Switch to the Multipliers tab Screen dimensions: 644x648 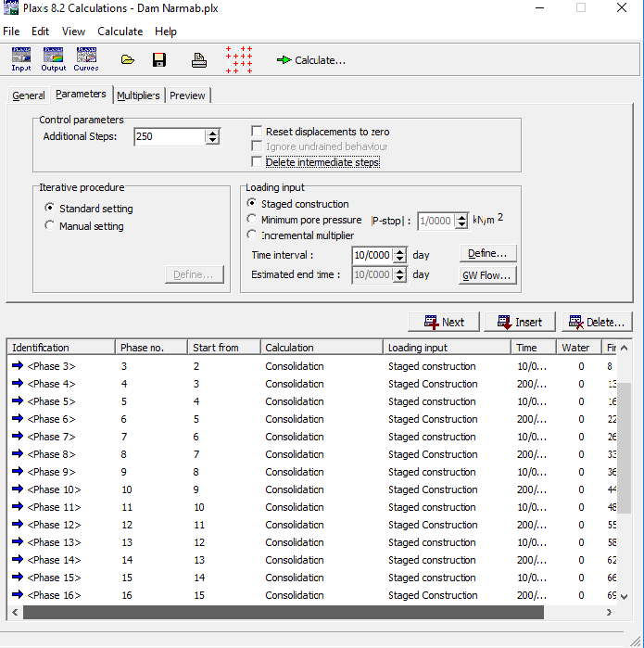click(138, 95)
